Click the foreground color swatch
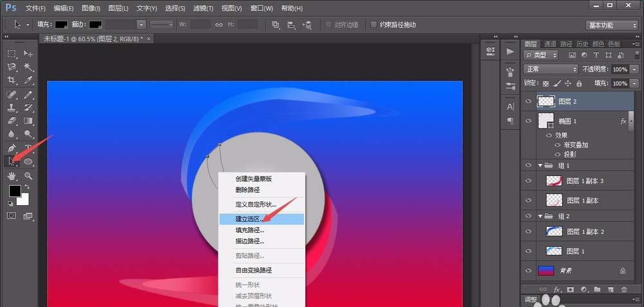The height and width of the screenshot is (307, 644). 14,191
